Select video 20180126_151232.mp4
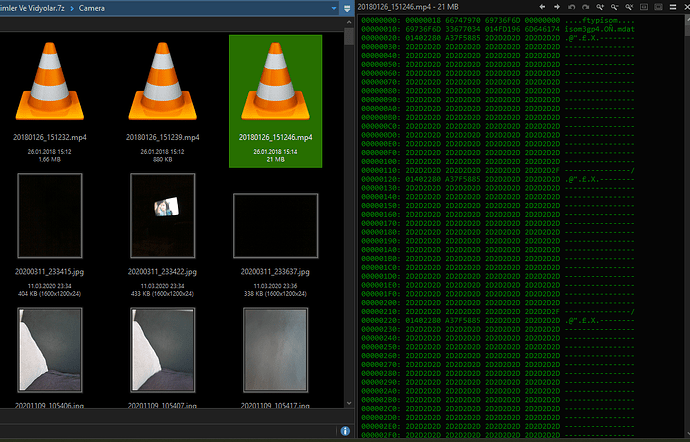 click(50, 101)
